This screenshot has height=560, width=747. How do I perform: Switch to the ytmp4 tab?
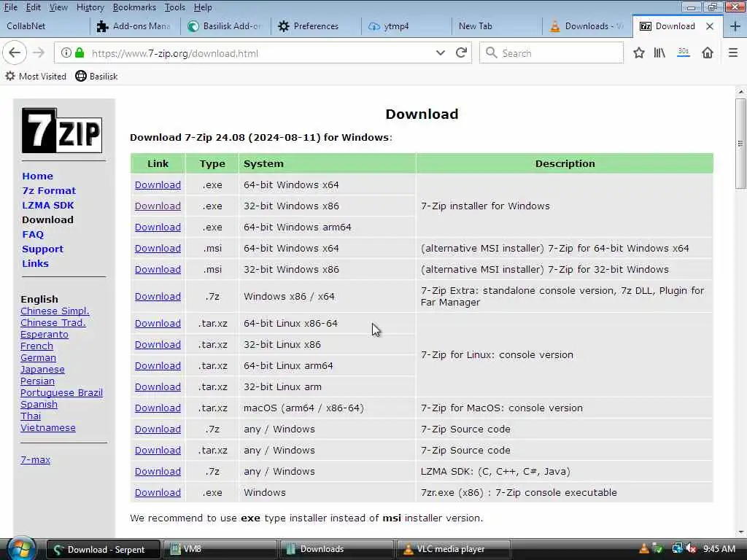pos(406,26)
